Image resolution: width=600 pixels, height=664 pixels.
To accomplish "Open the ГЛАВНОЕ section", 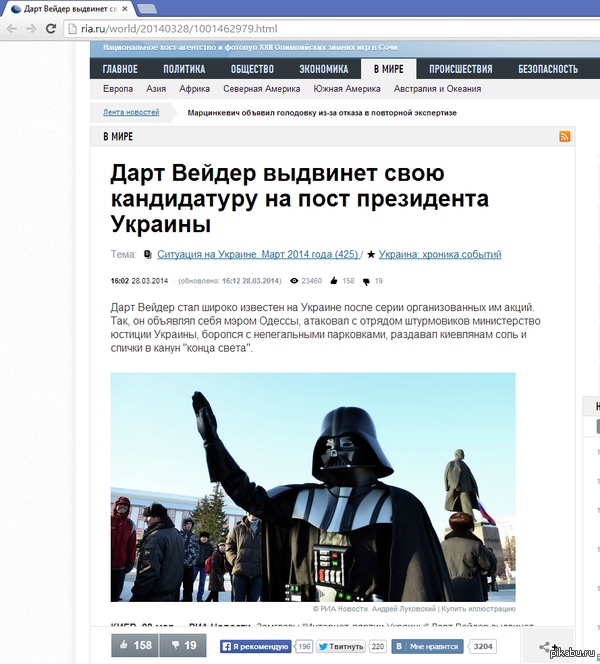I will (x=120, y=69).
